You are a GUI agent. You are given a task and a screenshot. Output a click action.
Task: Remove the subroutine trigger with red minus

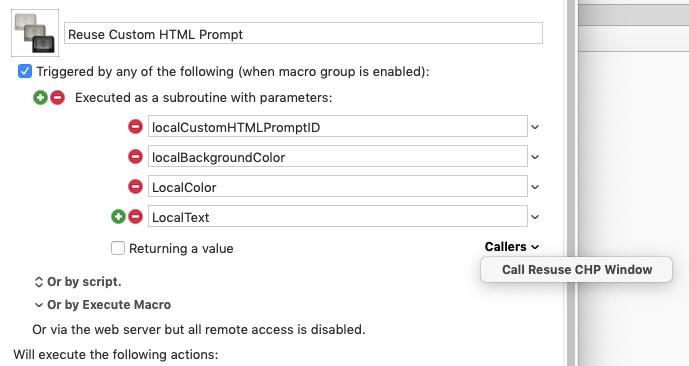[x=58, y=98]
